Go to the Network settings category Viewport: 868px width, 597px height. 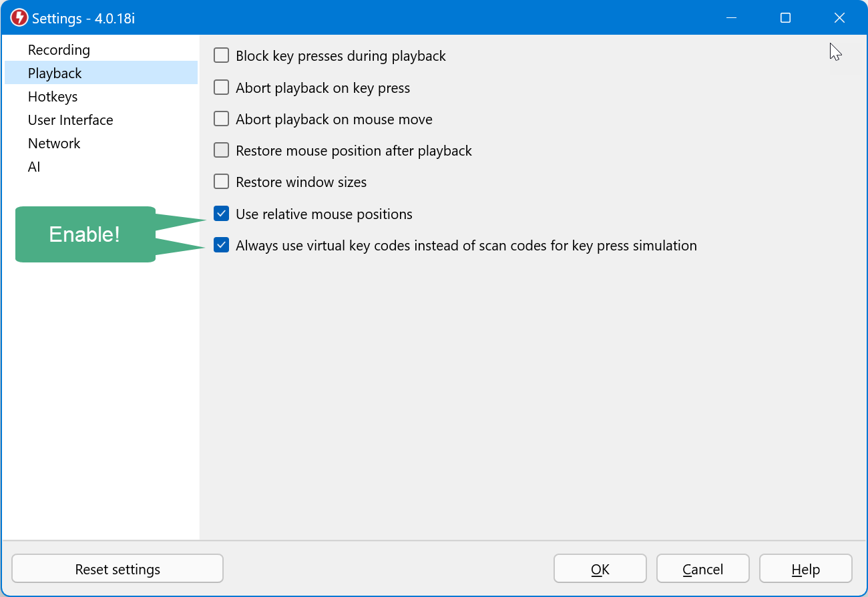click(54, 144)
